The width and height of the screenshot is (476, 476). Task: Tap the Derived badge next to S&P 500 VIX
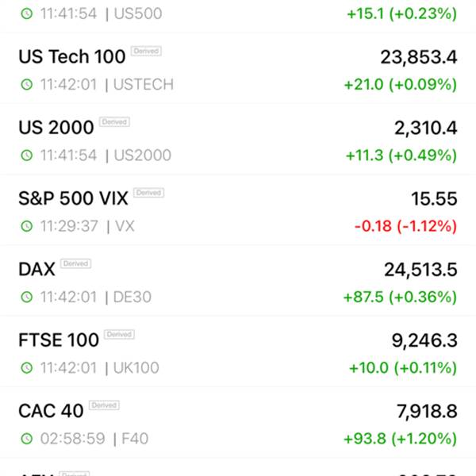[x=149, y=193]
